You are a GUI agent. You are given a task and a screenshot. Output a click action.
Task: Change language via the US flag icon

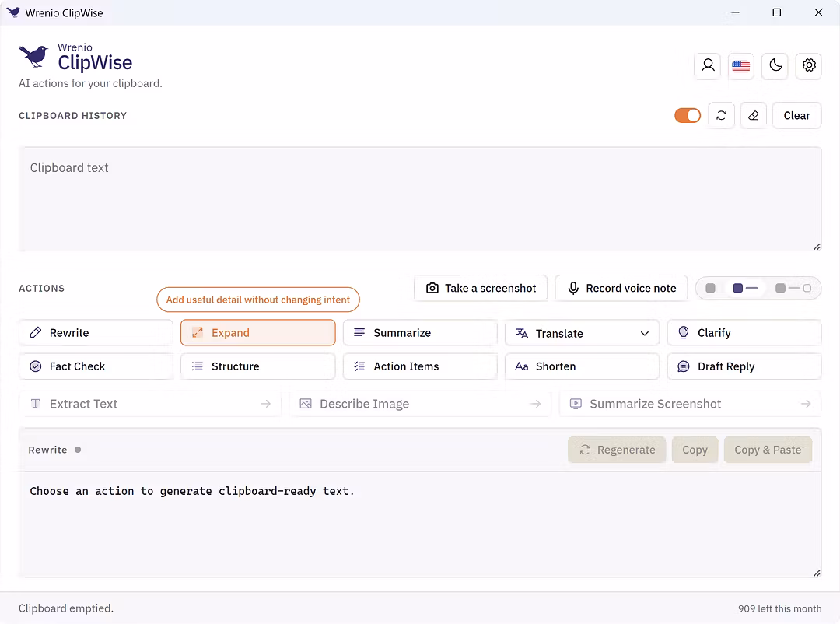[x=741, y=66]
